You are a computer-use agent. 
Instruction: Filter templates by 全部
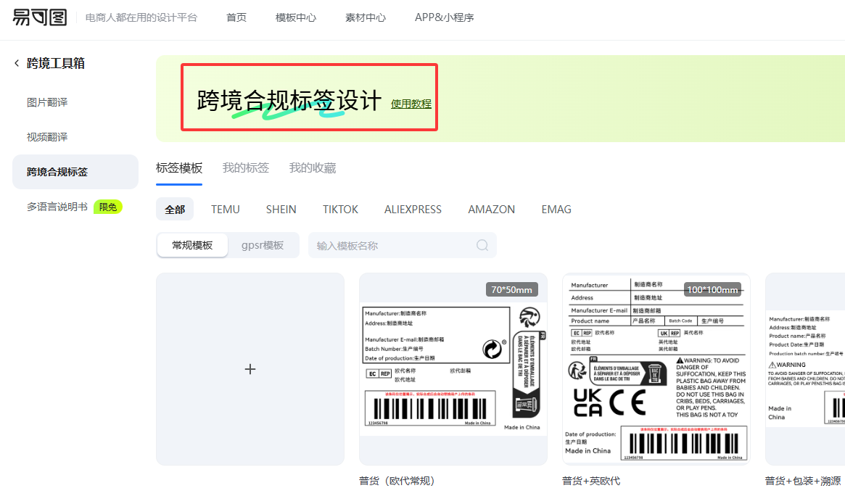click(x=175, y=209)
